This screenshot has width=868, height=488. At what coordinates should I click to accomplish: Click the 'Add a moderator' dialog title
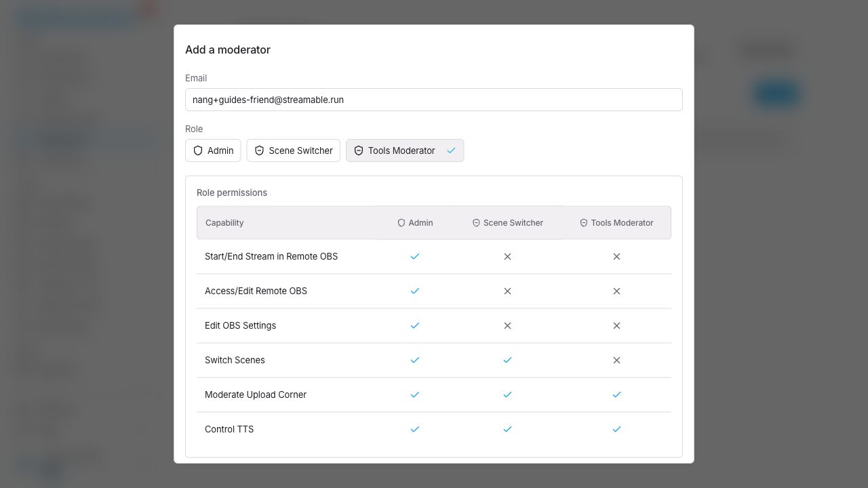tap(228, 50)
